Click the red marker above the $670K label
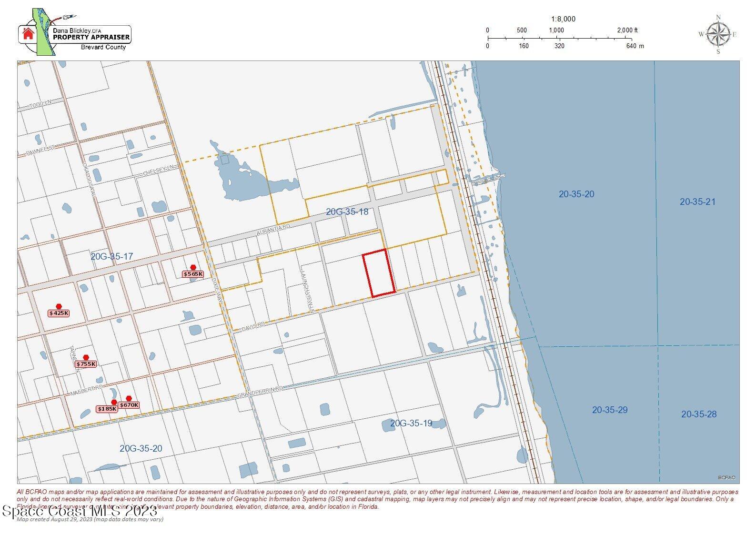Viewport: 756px width, 535px height. (x=129, y=398)
